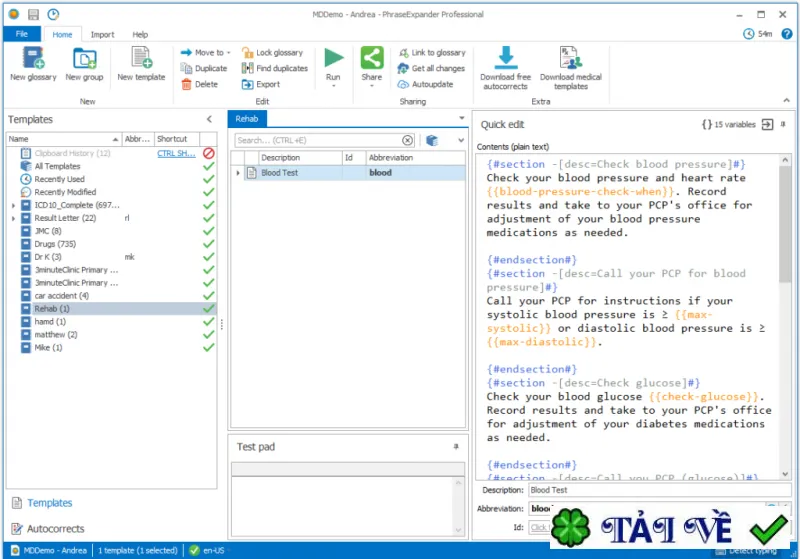This screenshot has height=559, width=800.
Task: Sort by the Name column header
Action: pos(64,139)
